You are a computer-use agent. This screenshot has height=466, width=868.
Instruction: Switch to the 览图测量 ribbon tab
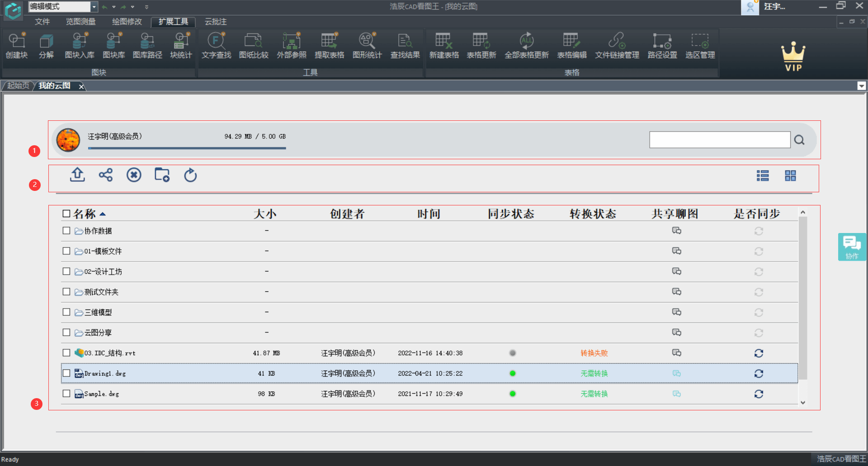[x=80, y=22]
